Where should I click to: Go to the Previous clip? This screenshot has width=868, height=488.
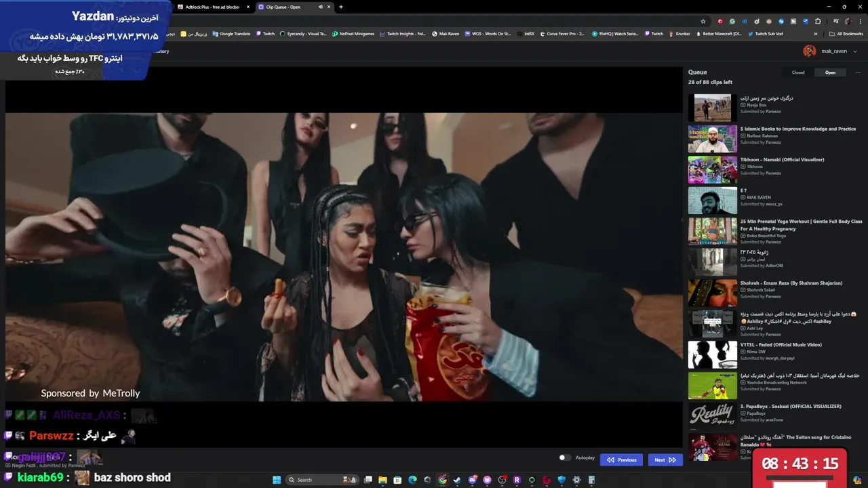621,460
